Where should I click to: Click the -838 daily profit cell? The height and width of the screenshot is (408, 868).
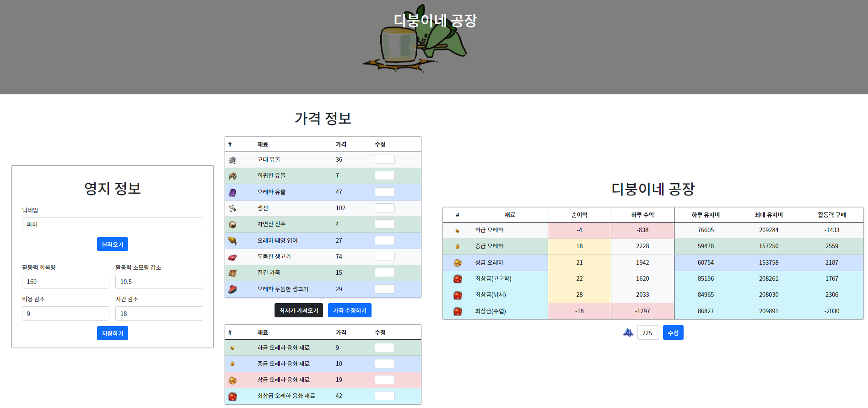coord(642,230)
